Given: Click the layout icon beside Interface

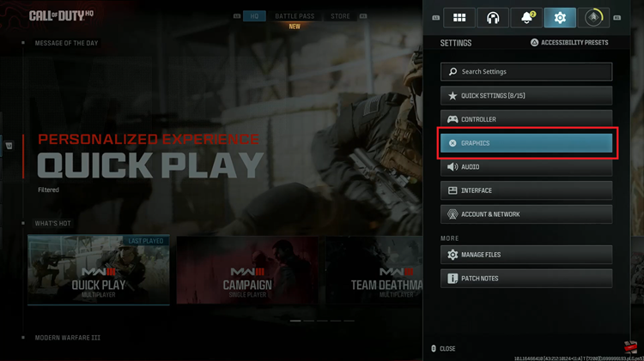Looking at the screenshot, I should click(453, 190).
